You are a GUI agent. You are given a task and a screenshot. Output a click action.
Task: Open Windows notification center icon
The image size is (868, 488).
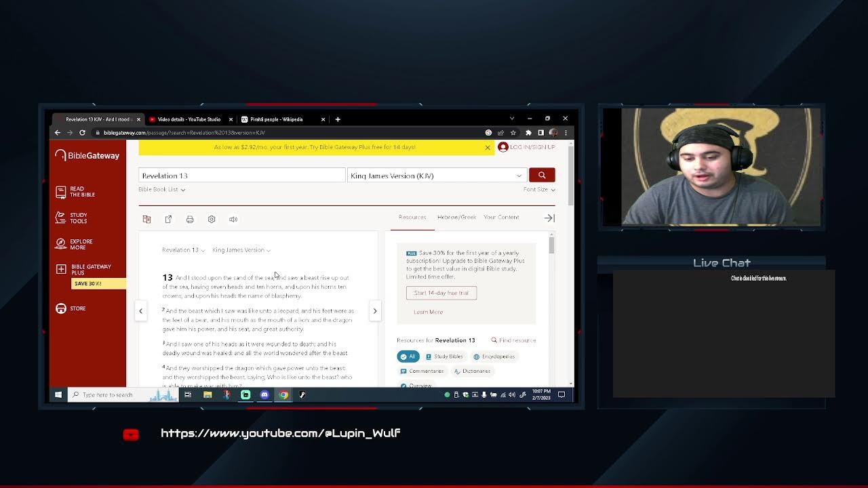tap(561, 394)
